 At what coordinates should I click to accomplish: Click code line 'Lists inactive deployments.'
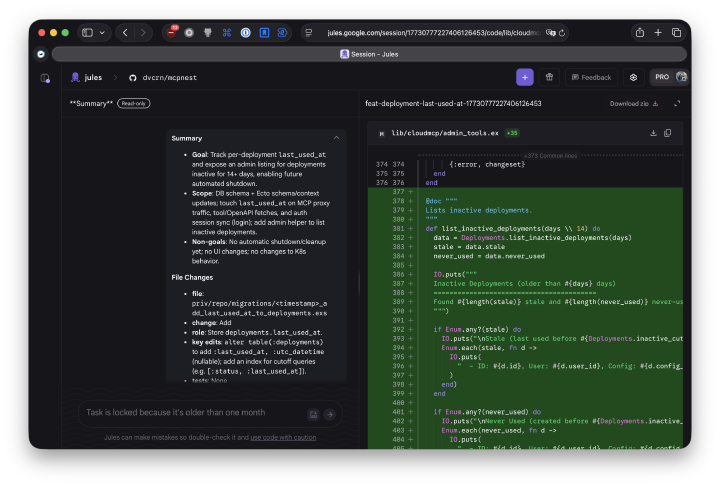point(478,210)
